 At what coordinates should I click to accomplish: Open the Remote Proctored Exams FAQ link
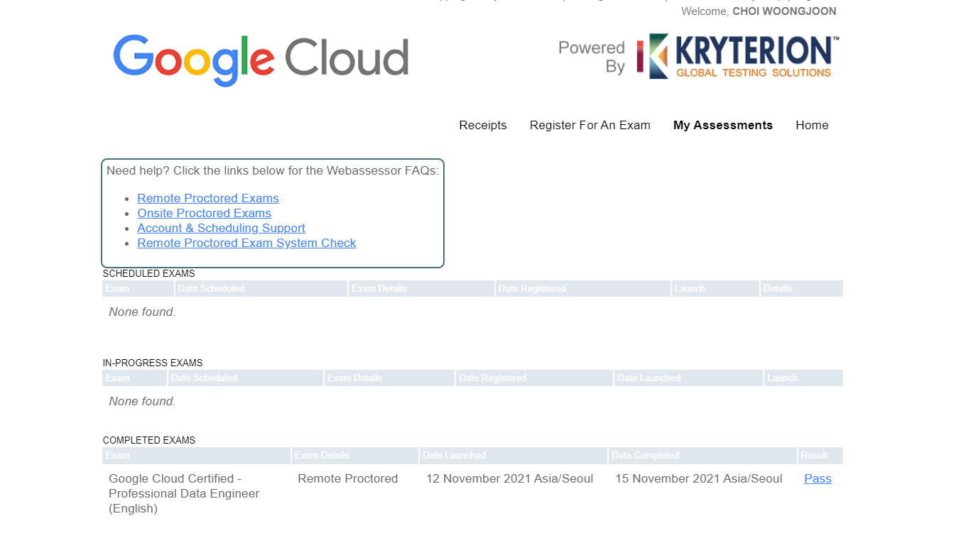pyautogui.click(x=208, y=198)
